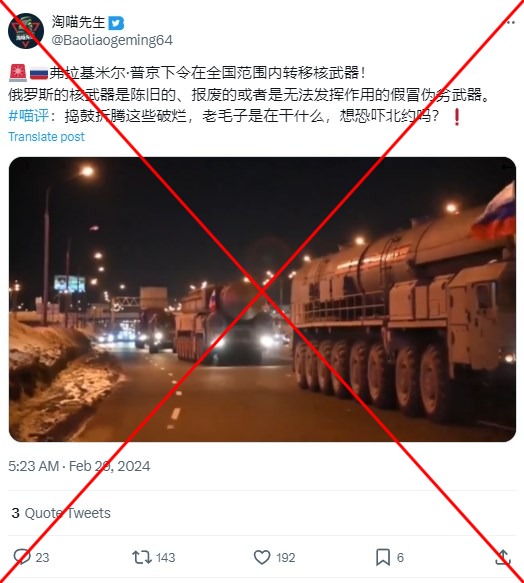Click the reply count 23
524x583 pixels.
[x=42, y=557]
